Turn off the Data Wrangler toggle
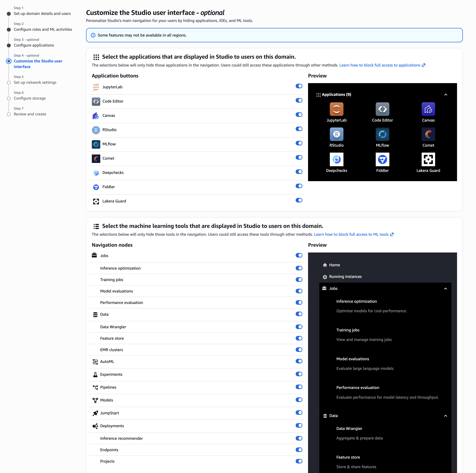This screenshot has width=476, height=473. pos(299,327)
